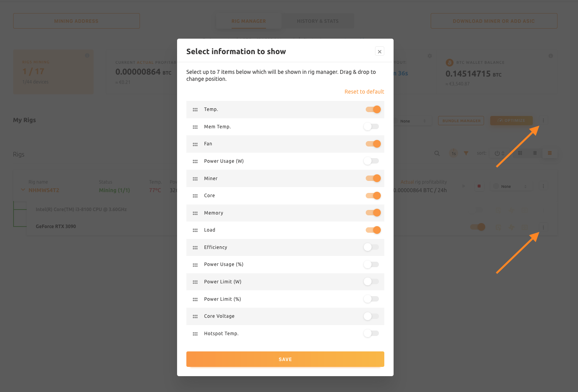Viewport: 578px width, 392px height.
Task: Open the None dropdown in the rig row
Action: (511, 186)
